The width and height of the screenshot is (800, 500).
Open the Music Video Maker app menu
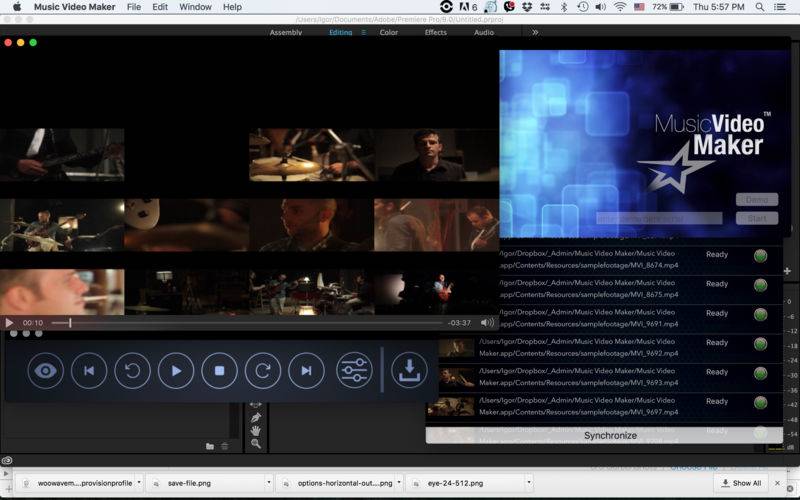coord(74,7)
